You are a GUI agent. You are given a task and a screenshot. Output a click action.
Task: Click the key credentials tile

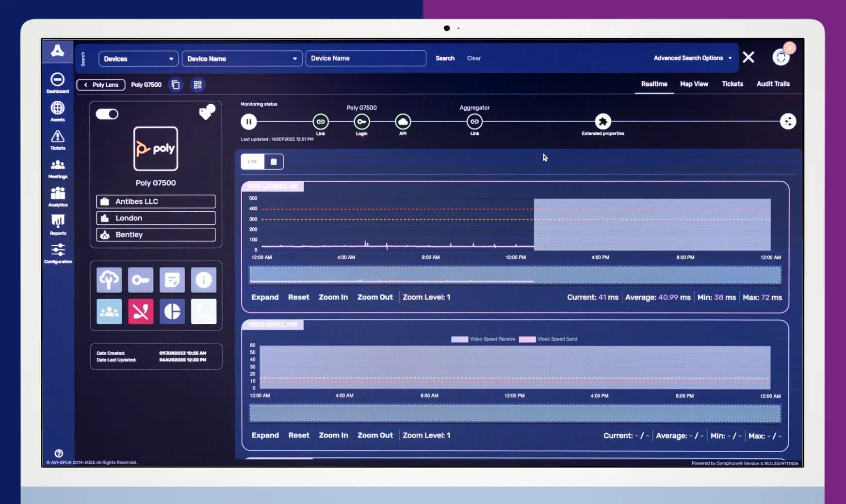click(x=141, y=280)
